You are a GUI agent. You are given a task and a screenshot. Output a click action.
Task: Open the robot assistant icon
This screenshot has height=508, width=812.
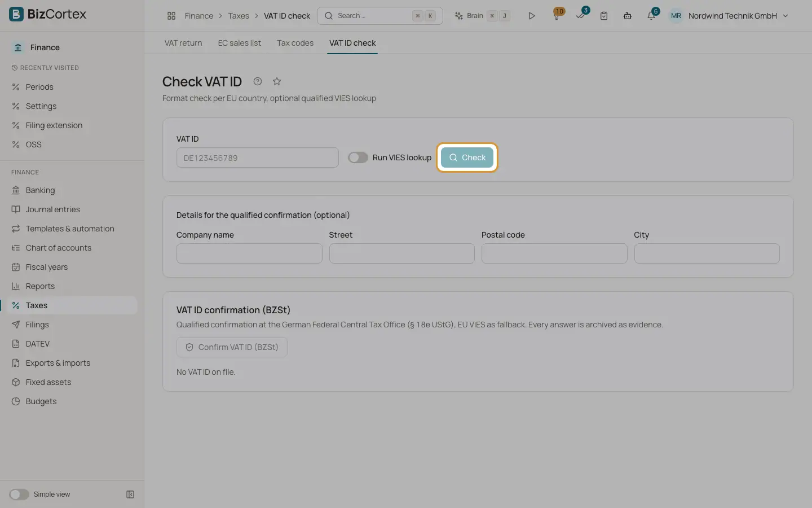coord(628,16)
